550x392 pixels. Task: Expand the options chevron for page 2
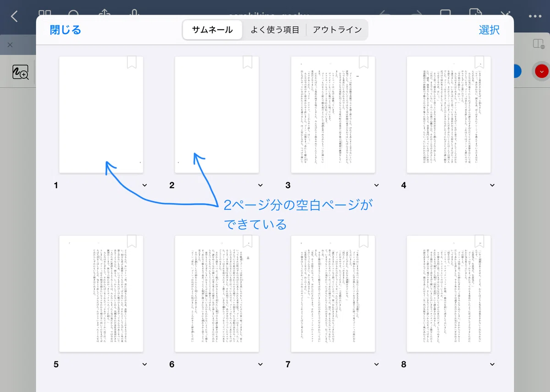(x=260, y=185)
